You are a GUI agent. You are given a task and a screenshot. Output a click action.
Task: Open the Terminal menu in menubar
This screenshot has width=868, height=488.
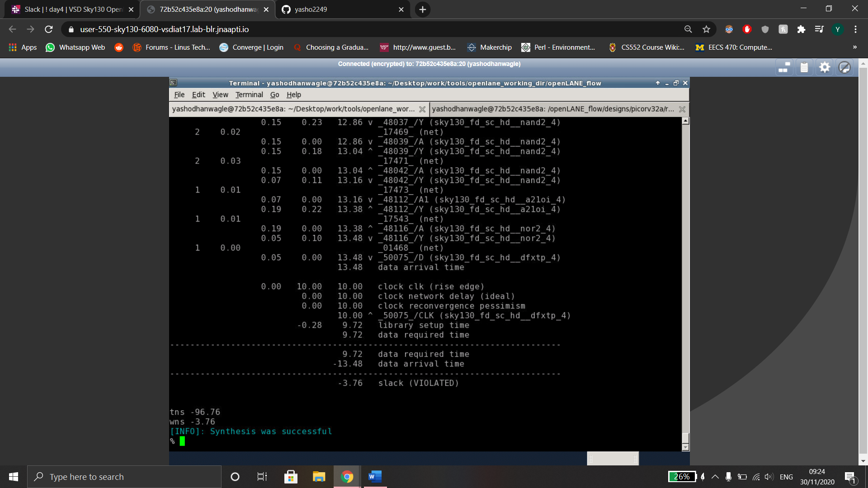[x=249, y=94]
